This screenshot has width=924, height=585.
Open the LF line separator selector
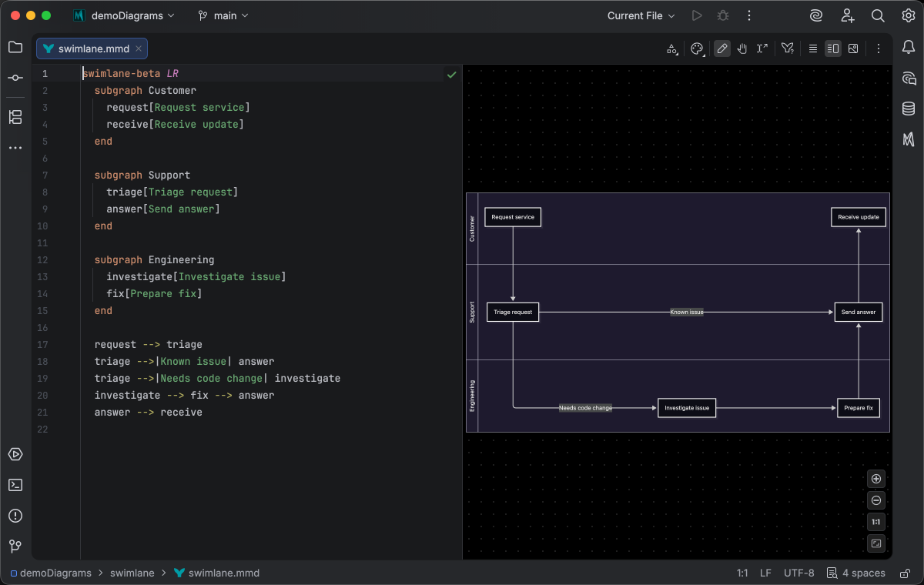(x=765, y=573)
